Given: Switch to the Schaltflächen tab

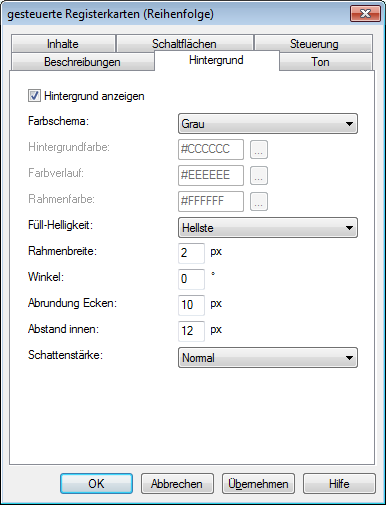Looking at the screenshot, I should (184, 44).
